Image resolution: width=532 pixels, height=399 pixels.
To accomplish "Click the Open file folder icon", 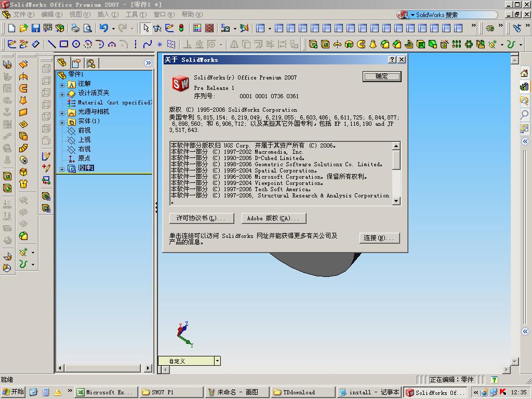I will tap(23, 28).
